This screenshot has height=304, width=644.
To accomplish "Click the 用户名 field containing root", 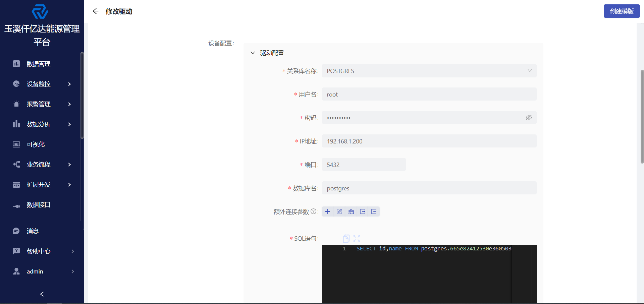I will pos(429,94).
